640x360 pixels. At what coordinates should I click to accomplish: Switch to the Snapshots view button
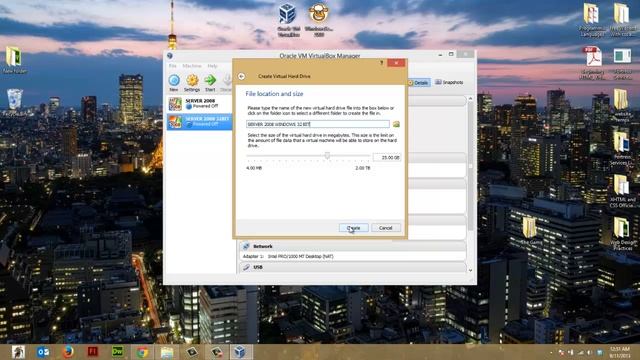coord(449,82)
